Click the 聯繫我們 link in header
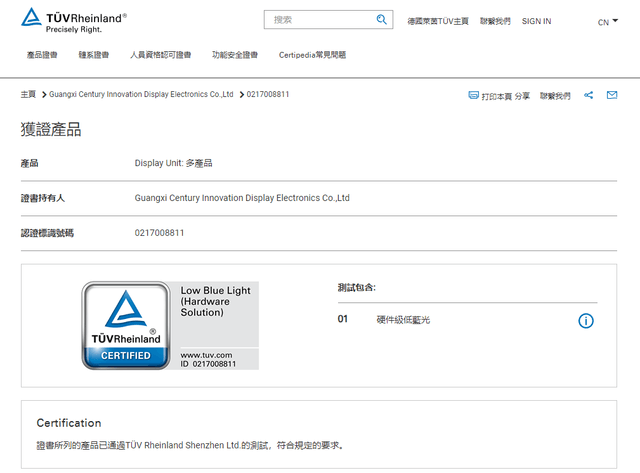Viewport: 640px width, 473px height. (x=495, y=21)
